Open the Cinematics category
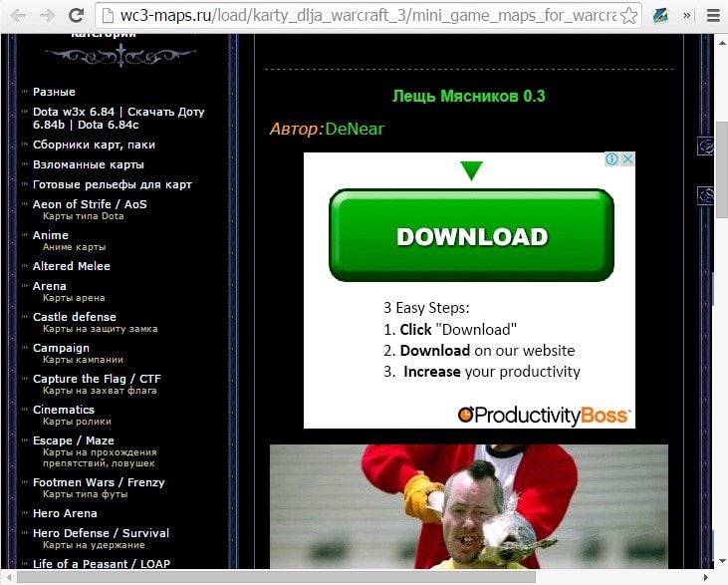 click(x=63, y=410)
